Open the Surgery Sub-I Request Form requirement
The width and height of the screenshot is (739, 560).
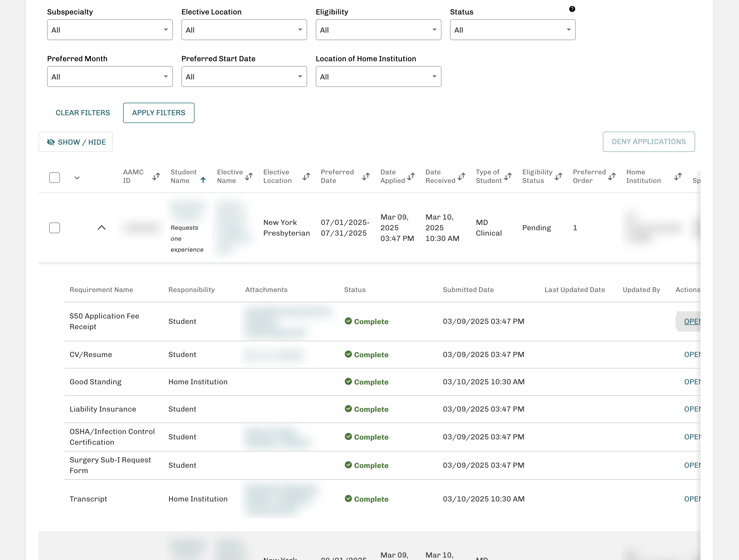(x=692, y=465)
